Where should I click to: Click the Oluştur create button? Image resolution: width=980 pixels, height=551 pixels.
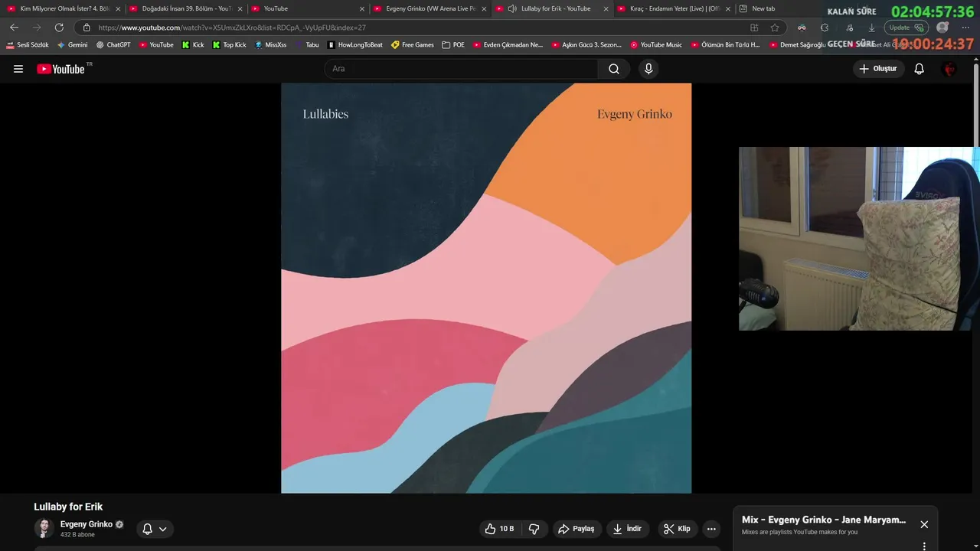pos(879,69)
